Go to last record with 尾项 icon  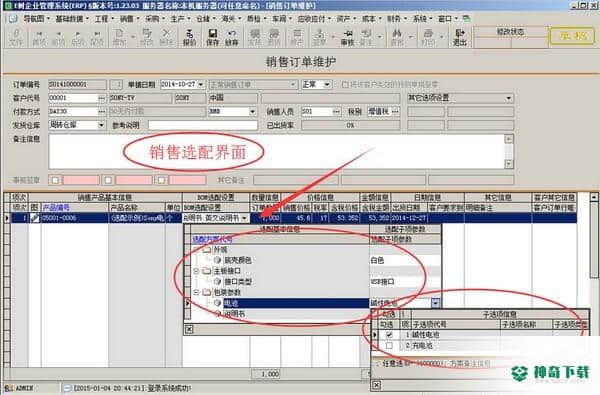(x=97, y=37)
